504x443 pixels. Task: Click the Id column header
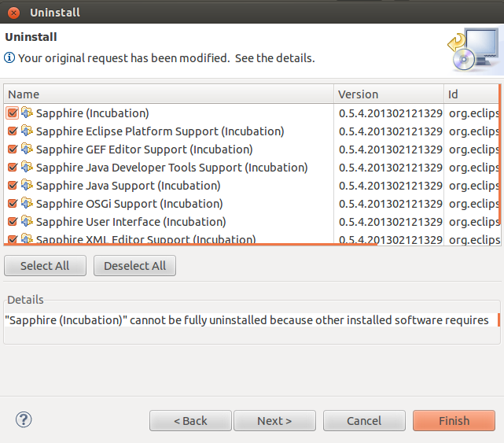[472, 94]
